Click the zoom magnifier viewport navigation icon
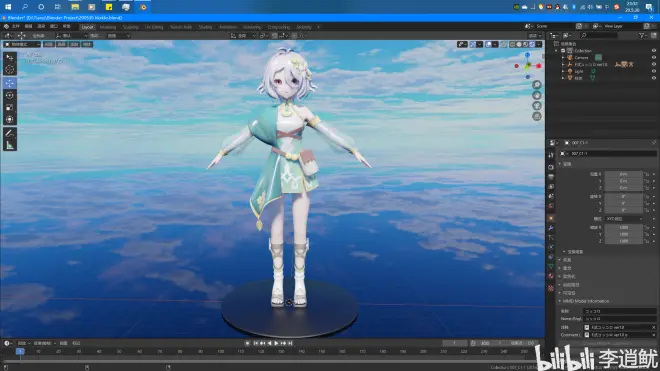The height and width of the screenshot is (371, 660). coord(537,85)
